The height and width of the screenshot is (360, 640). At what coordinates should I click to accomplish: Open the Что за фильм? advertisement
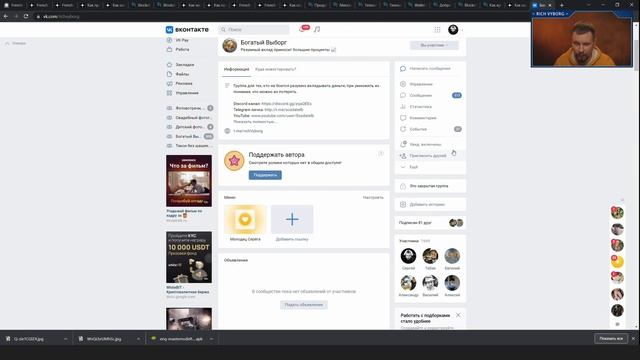point(189,181)
